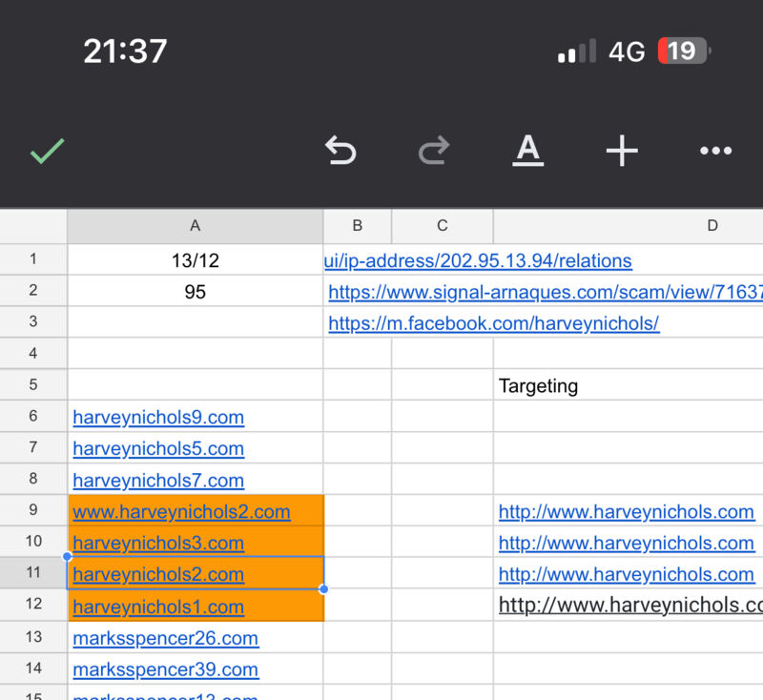The width and height of the screenshot is (763, 700).
Task: Open the marksspencer26.com link
Action: click(165, 638)
